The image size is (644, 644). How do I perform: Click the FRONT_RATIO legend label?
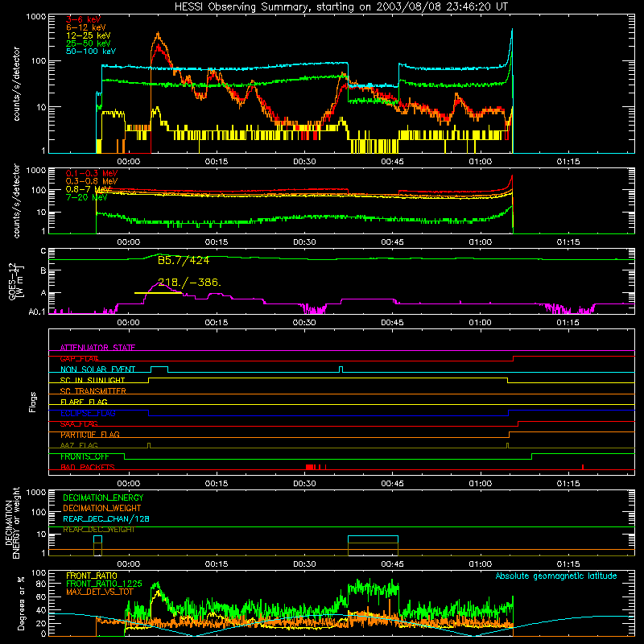click(x=92, y=576)
